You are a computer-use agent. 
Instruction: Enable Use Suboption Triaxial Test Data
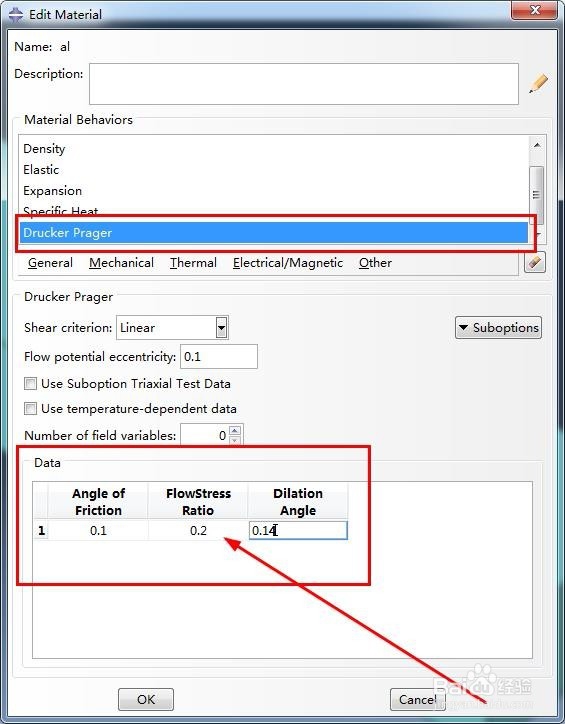coord(30,383)
